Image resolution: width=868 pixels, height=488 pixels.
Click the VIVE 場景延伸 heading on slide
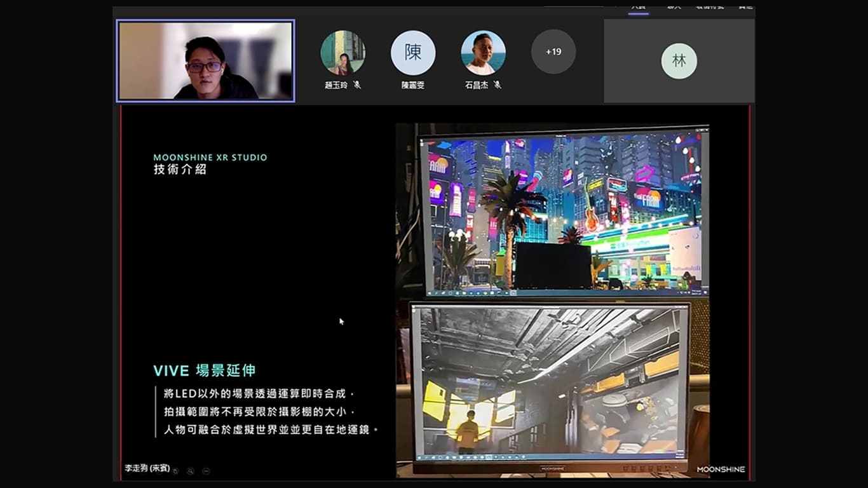click(204, 371)
